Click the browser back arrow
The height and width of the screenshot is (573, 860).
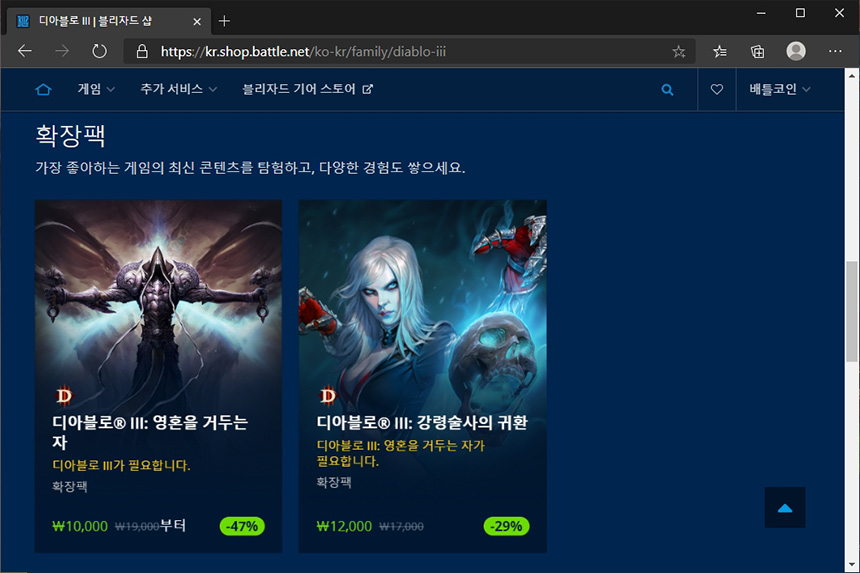[25, 52]
